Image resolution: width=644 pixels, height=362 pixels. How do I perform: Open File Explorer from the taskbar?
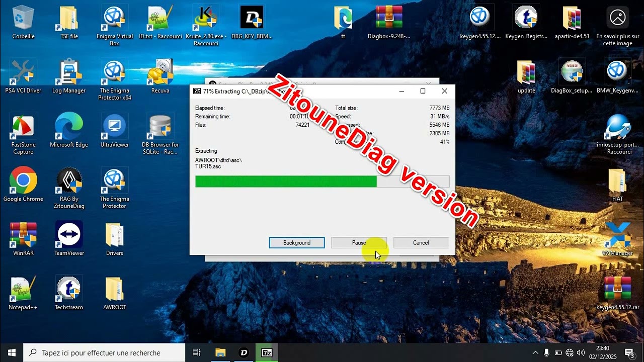pyautogui.click(x=220, y=352)
